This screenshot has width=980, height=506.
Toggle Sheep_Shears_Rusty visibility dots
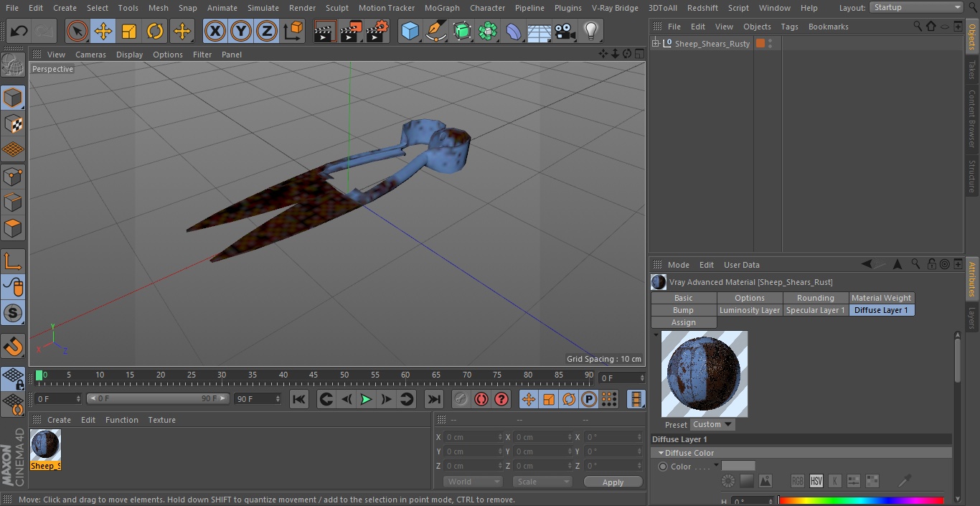771,44
